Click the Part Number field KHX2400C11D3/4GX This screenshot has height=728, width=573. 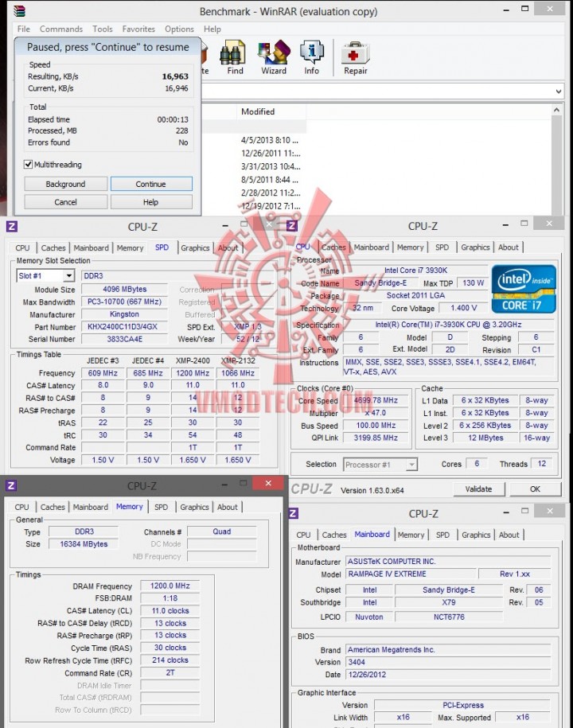coord(124,327)
